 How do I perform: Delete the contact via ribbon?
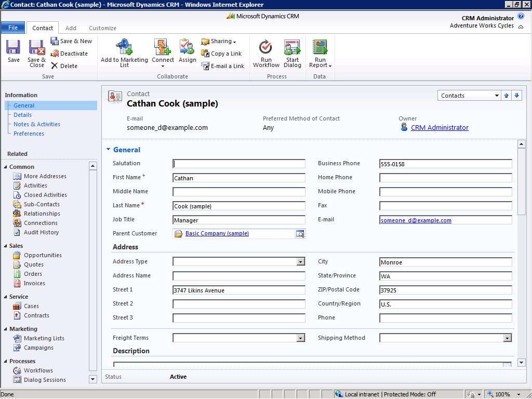pos(64,66)
